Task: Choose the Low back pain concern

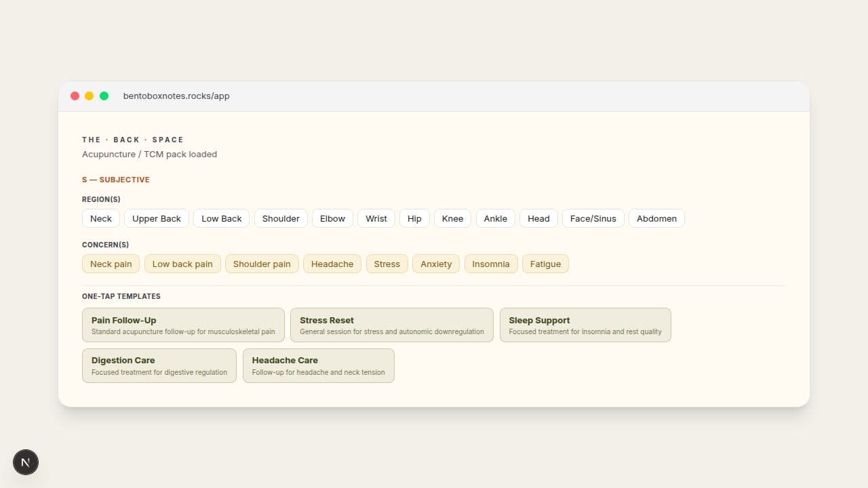Action: click(182, 264)
